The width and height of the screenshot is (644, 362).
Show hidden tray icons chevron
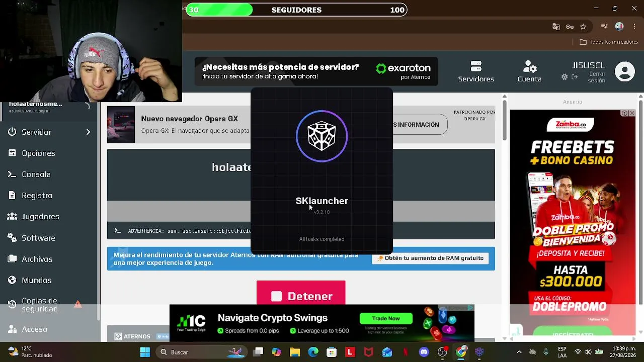[519, 352]
